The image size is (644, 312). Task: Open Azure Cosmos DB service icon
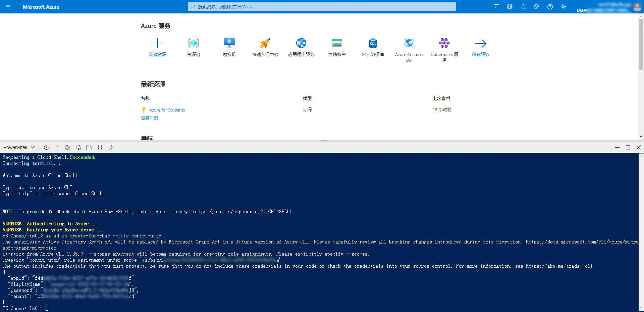point(409,43)
